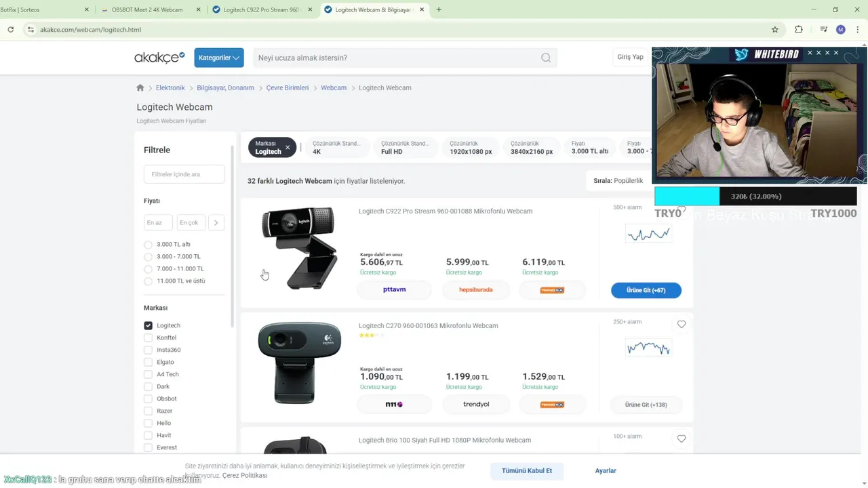Select the 3.000 TL altı price radio
The image size is (868, 488).
tap(148, 245)
